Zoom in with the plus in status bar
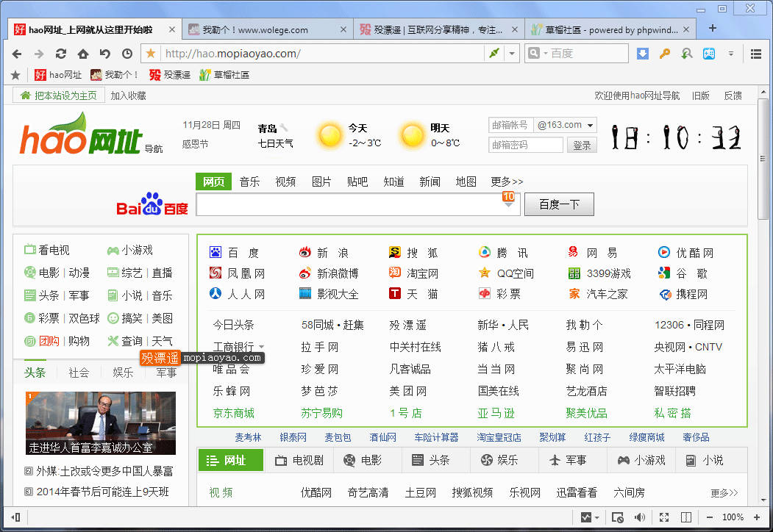Viewport: 773px width, 532px height. click(x=757, y=517)
